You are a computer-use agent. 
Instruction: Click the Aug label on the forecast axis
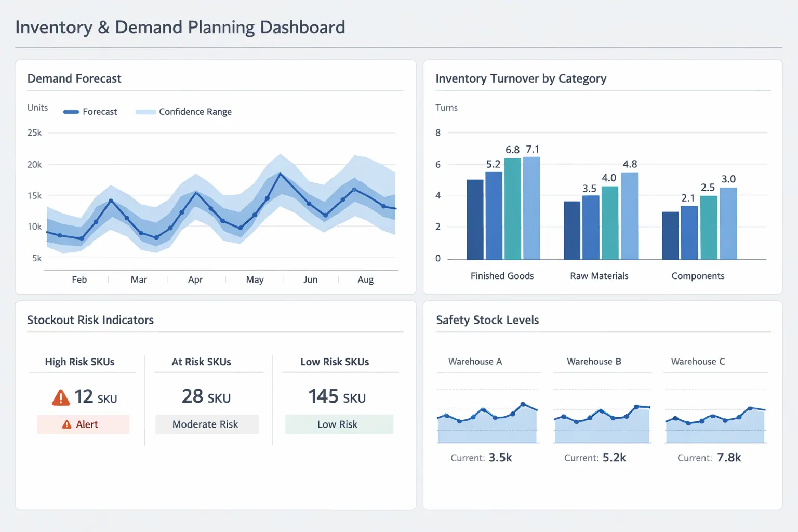click(365, 280)
